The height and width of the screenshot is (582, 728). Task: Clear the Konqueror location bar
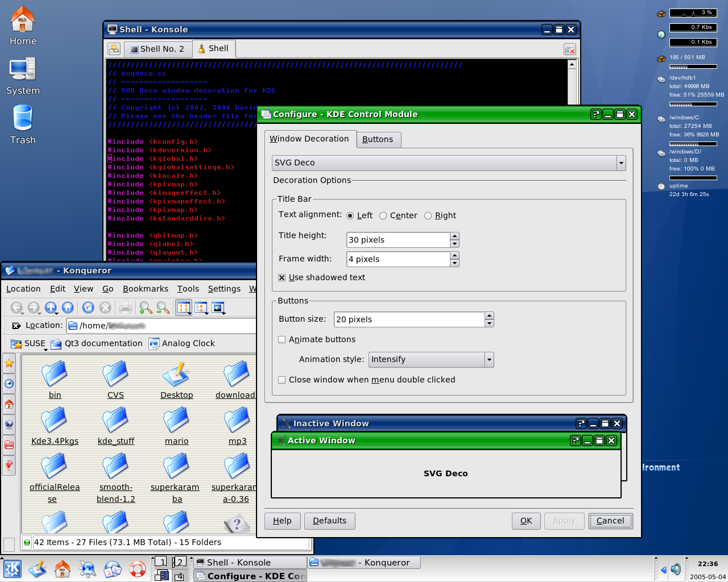[16, 326]
